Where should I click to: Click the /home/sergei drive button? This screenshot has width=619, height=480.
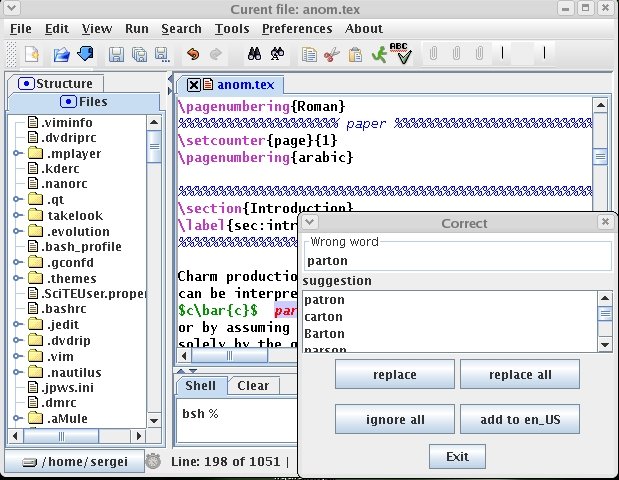pyautogui.click(x=75, y=461)
